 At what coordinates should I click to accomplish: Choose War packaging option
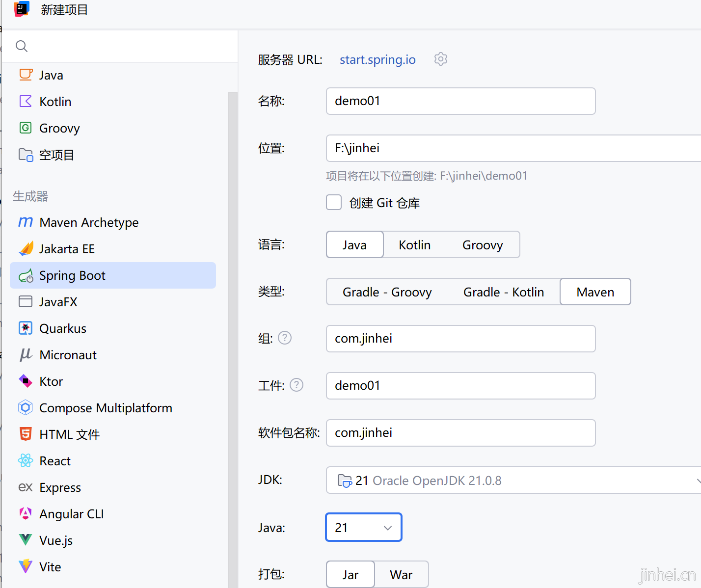point(401,575)
